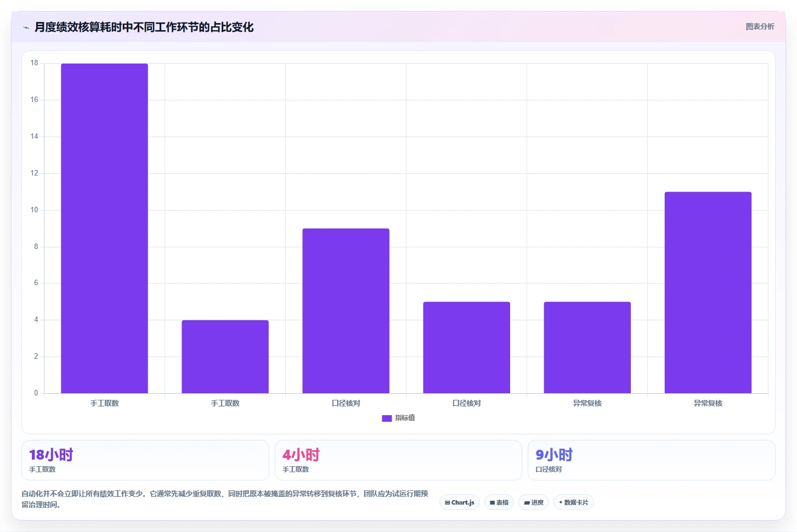Click the title 月度绩效核算耗时中不同工作环节的占比变化
This screenshot has width=797, height=532.
(x=144, y=27)
